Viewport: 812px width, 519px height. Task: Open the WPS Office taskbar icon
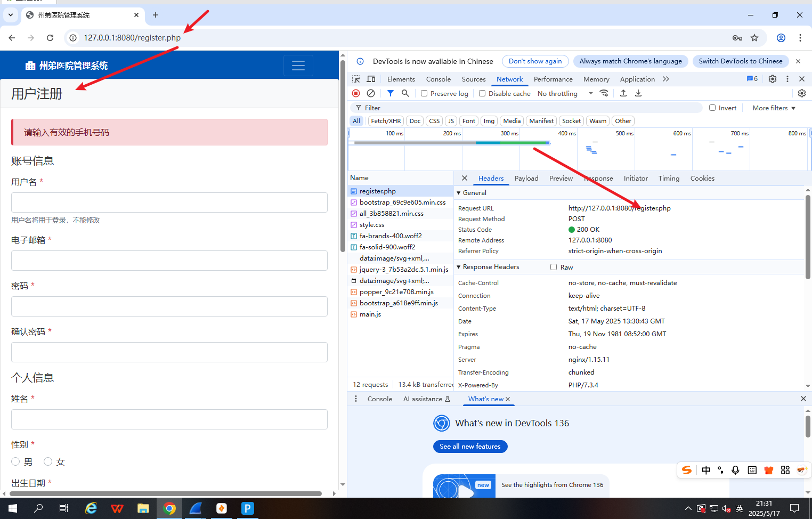tap(117, 508)
